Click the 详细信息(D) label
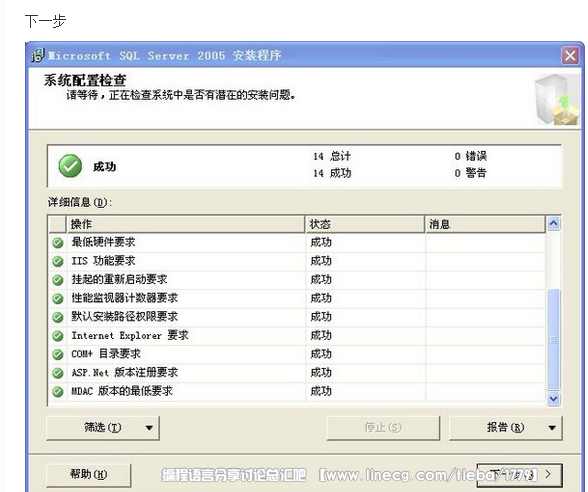The height and width of the screenshot is (492, 588). (80, 202)
